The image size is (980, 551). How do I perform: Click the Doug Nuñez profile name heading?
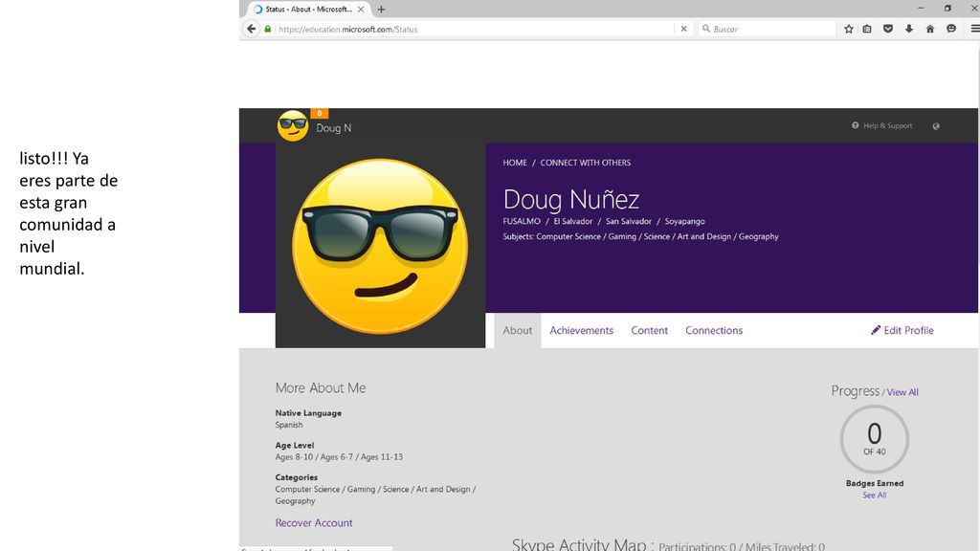point(571,199)
